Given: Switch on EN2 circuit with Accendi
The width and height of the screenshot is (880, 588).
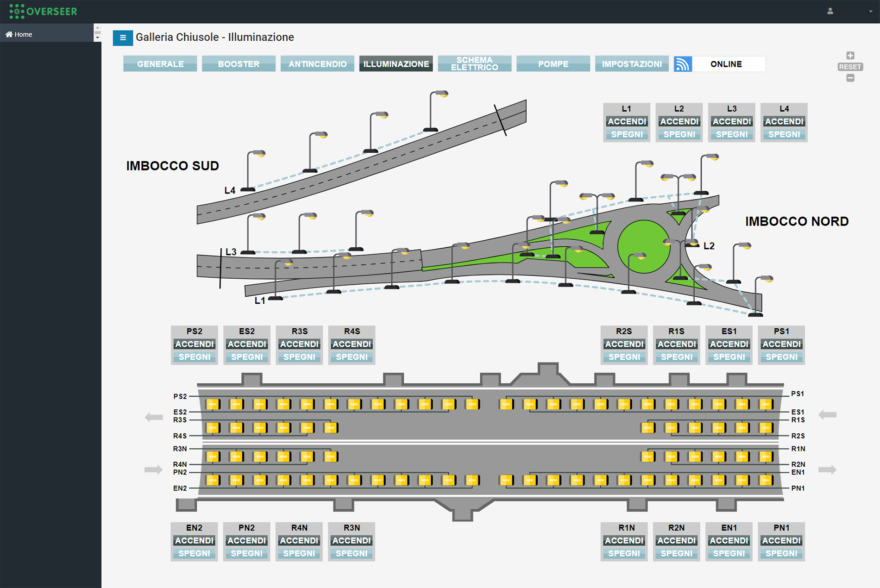Looking at the screenshot, I should click(x=194, y=540).
